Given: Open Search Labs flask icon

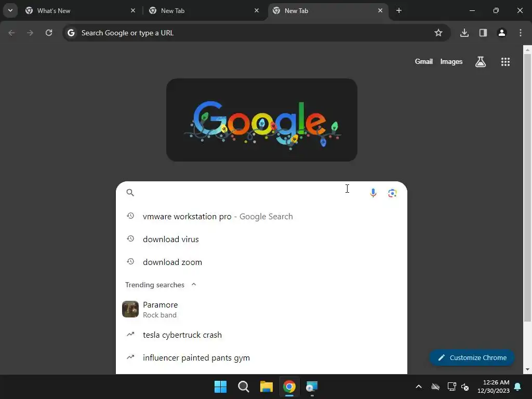Looking at the screenshot, I should point(481,62).
